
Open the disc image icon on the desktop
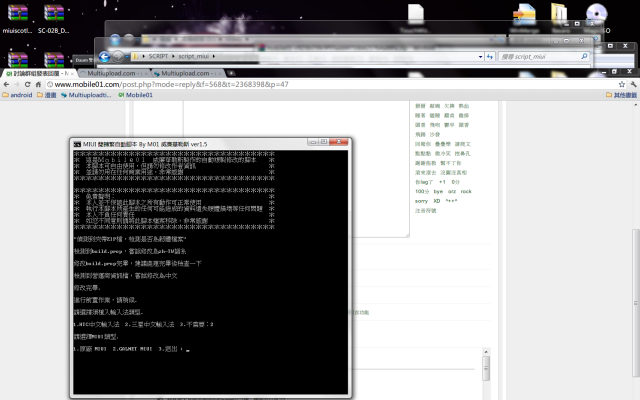(x=596, y=16)
